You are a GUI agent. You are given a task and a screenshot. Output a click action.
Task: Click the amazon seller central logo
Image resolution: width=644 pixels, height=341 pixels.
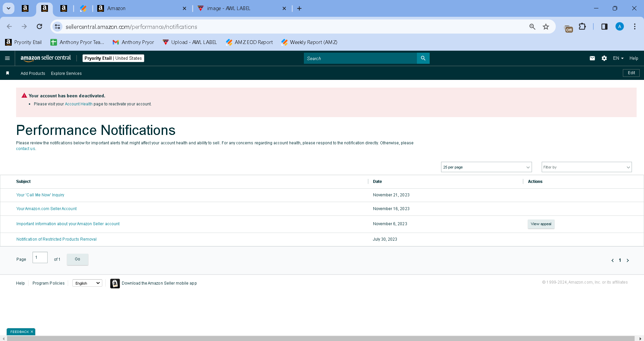click(x=46, y=58)
